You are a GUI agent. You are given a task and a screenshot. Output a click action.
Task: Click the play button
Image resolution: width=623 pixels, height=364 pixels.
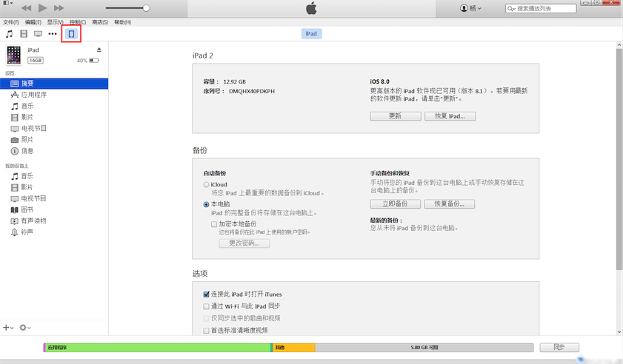(42, 8)
